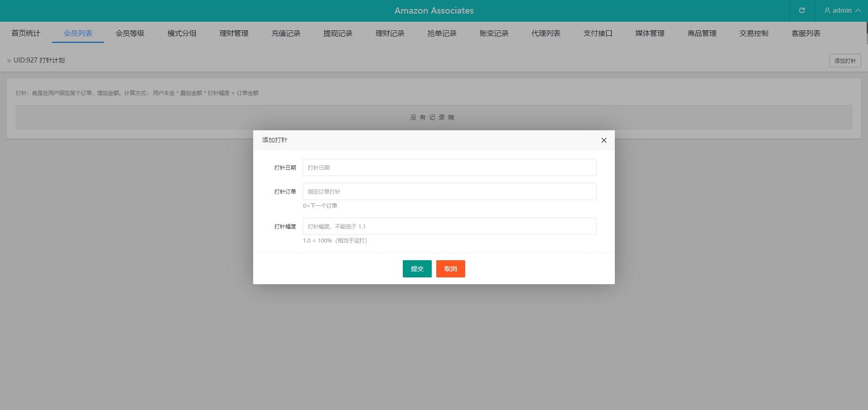The height and width of the screenshot is (410, 868).
Task: Click the 没有记录哦 empty row
Action: 434,117
